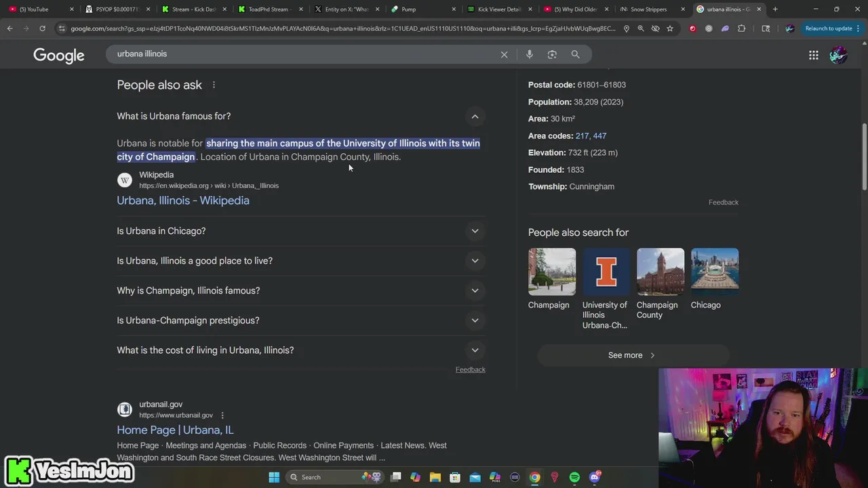This screenshot has height=488, width=868.
Task: Reload the page with the refresh icon
Action: coord(42,28)
